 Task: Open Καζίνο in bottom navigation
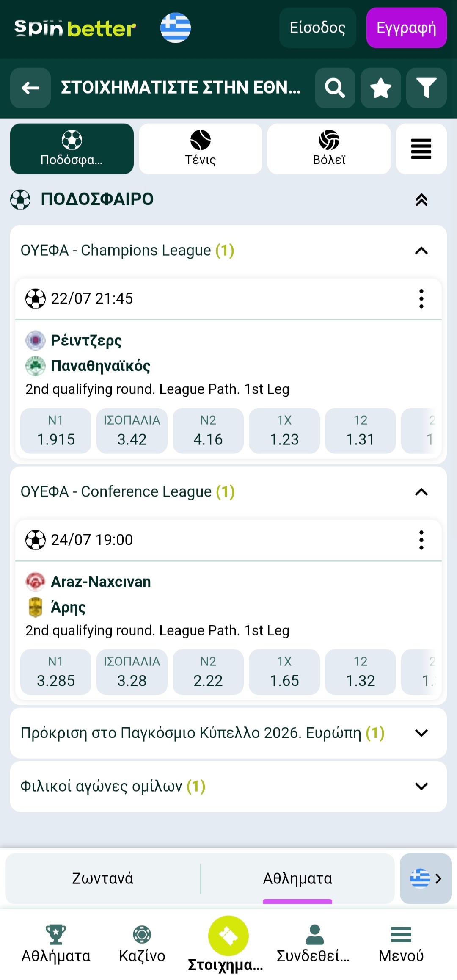pos(142,944)
